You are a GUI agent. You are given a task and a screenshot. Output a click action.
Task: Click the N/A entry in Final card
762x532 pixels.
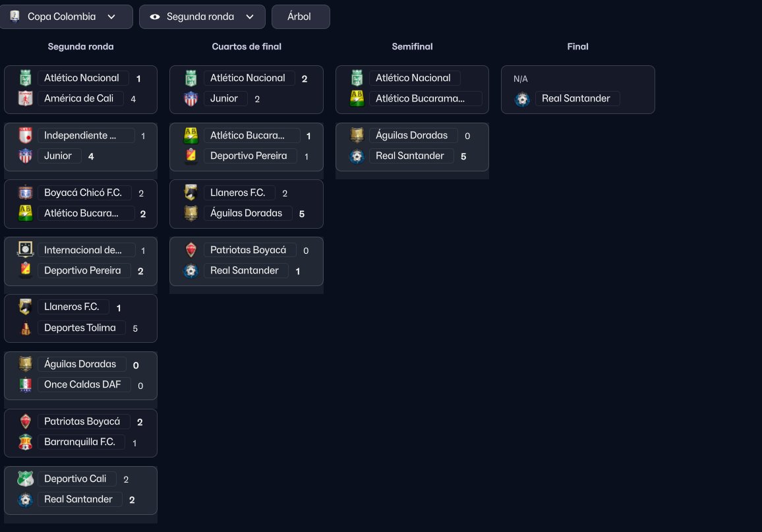(x=521, y=78)
